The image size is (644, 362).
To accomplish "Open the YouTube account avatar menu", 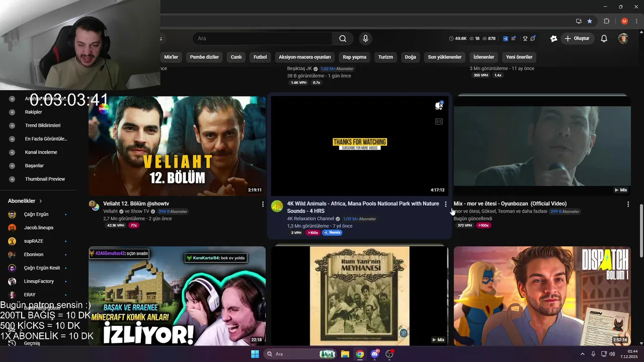I will pyautogui.click(x=623, y=39).
